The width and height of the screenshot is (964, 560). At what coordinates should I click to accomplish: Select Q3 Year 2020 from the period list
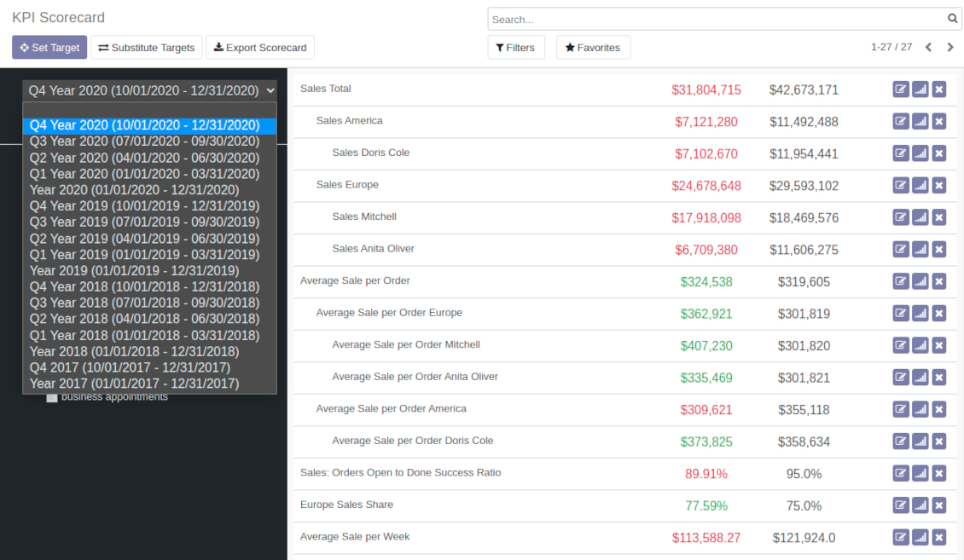point(144,141)
